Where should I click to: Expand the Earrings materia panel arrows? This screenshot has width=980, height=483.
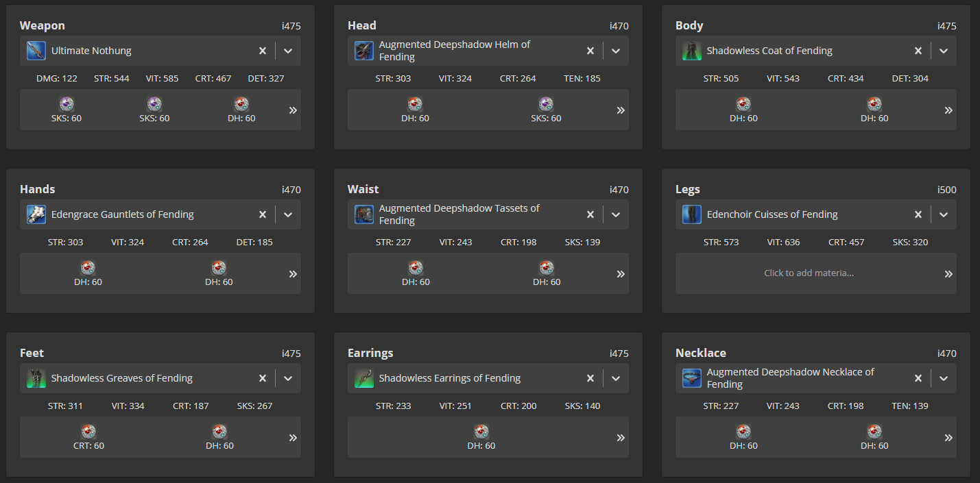tap(621, 438)
